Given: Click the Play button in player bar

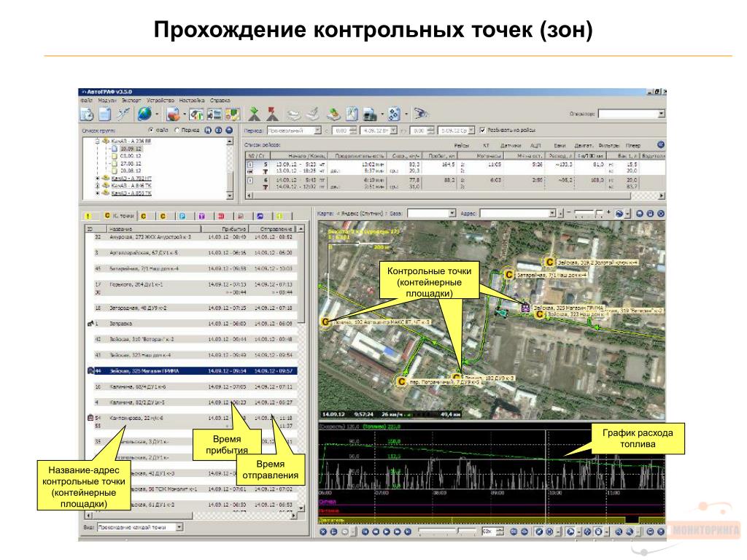Looking at the screenshot, I should (x=387, y=532).
